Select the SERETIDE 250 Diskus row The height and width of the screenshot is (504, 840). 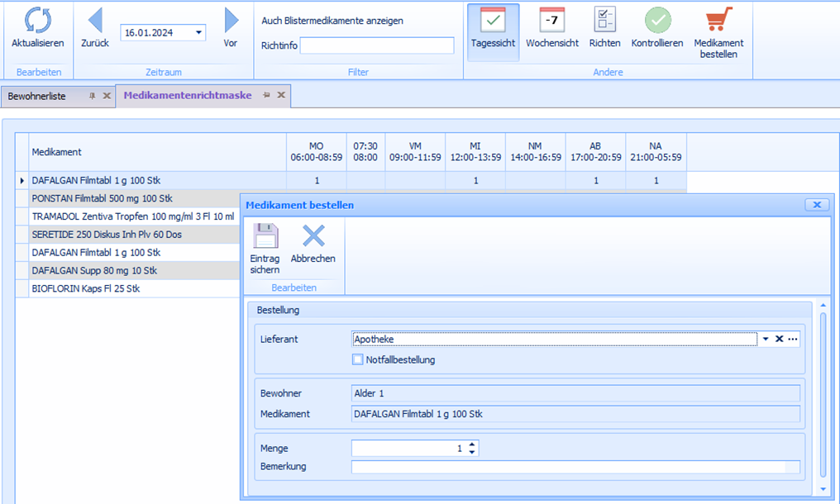point(107,235)
